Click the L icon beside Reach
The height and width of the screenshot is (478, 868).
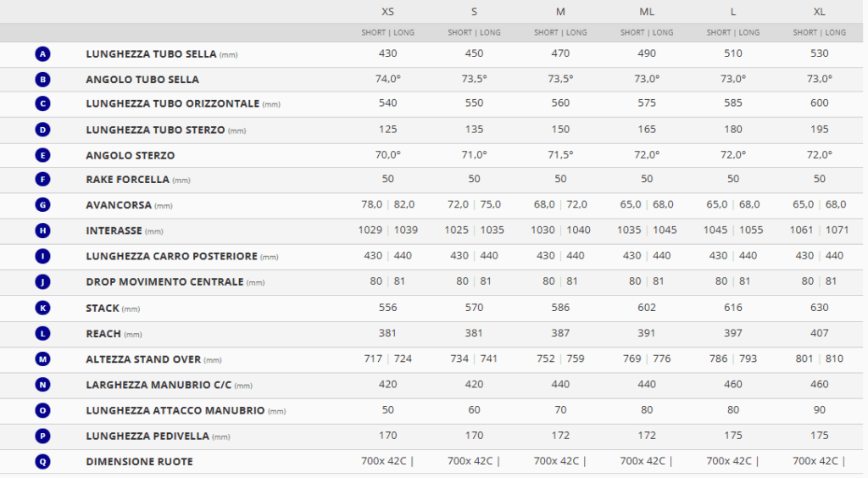pyautogui.click(x=43, y=334)
